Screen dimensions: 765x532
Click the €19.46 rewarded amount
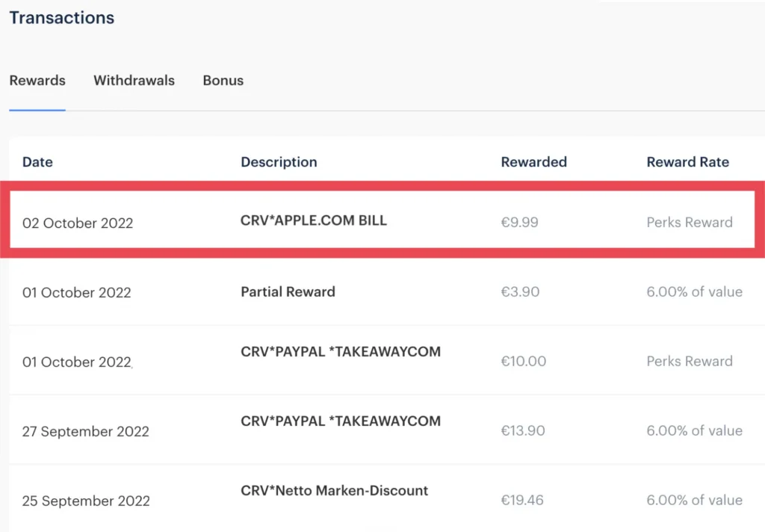pyautogui.click(x=523, y=501)
